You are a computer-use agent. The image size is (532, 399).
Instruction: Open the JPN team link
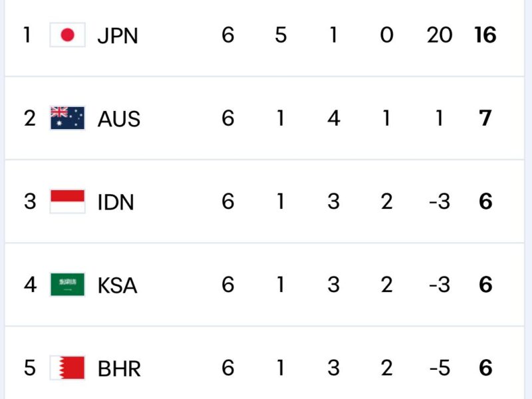coord(117,35)
